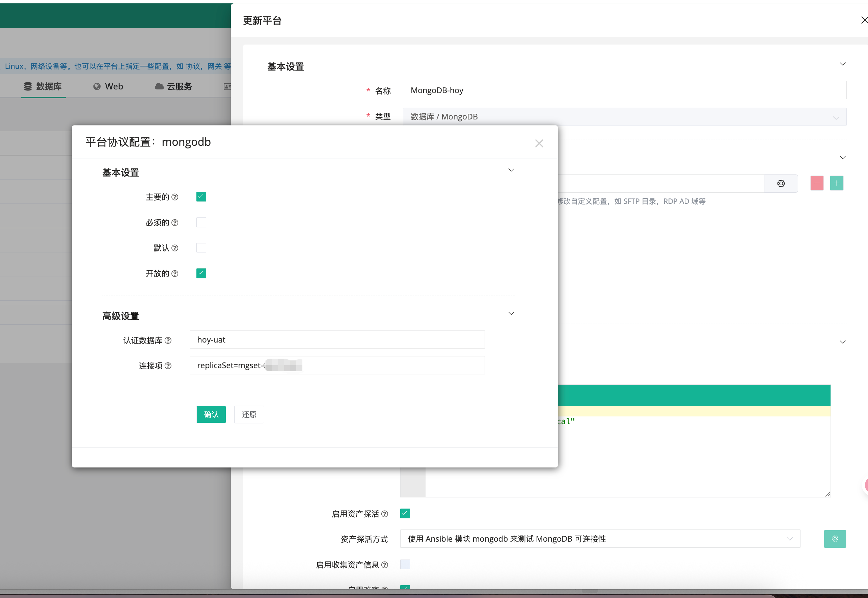This screenshot has width=868, height=598.
Task: Switch to the Web tab
Action: pos(108,86)
